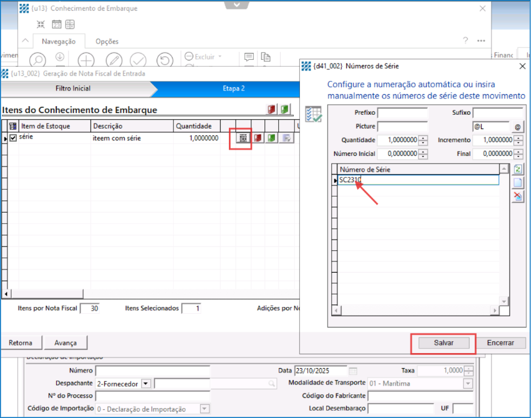Click the collapse arrows toolbar icon
This screenshot has height=418, width=532.
coord(41,24)
